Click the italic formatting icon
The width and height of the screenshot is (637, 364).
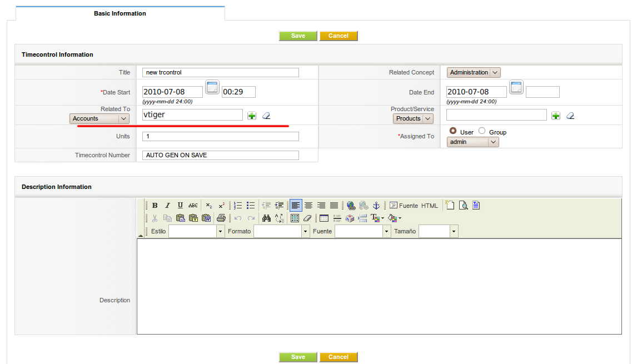pyautogui.click(x=167, y=205)
